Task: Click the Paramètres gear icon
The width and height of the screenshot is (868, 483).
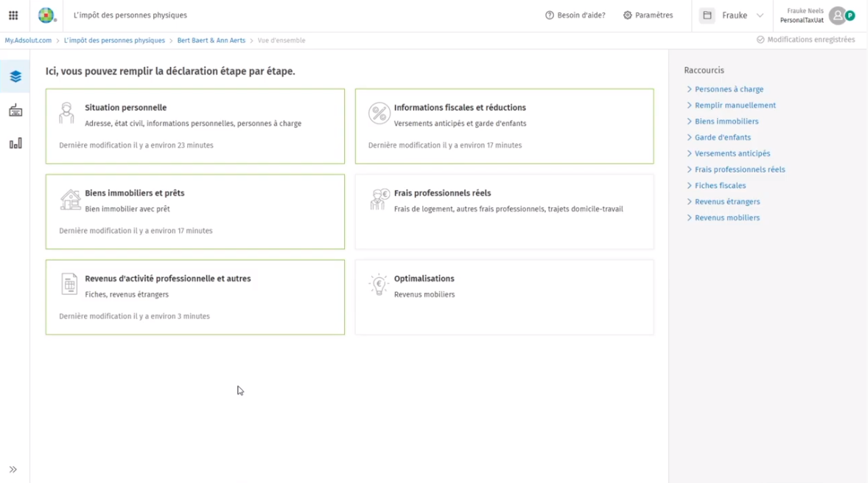Action: tap(628, 15)
